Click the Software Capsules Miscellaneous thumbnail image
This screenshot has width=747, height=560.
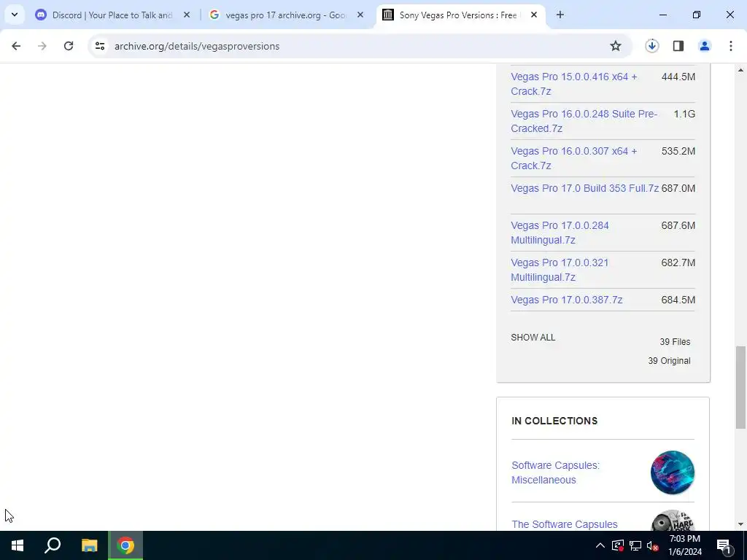tap(672, 472)
